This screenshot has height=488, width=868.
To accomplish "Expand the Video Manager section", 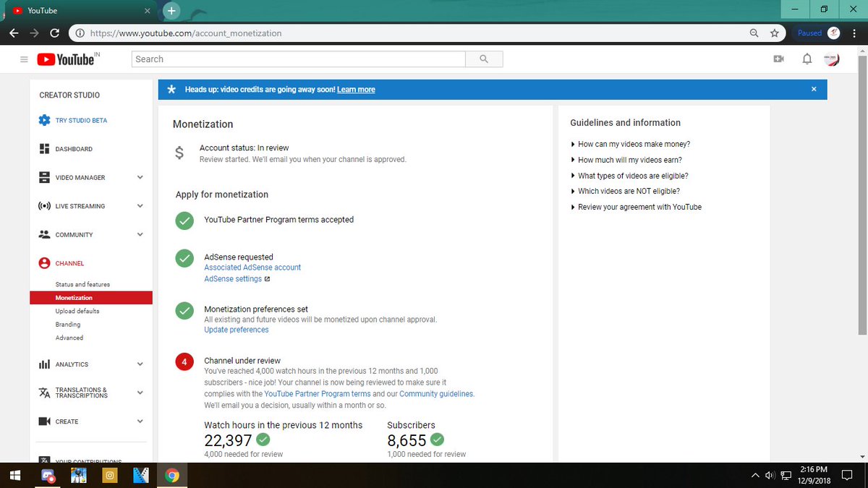I will pyautogui.click(x=140, y=177).
